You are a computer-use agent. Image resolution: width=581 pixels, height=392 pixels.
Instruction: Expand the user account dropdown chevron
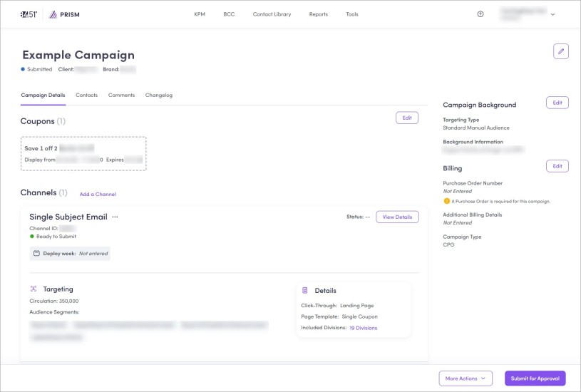coord(552,14)
